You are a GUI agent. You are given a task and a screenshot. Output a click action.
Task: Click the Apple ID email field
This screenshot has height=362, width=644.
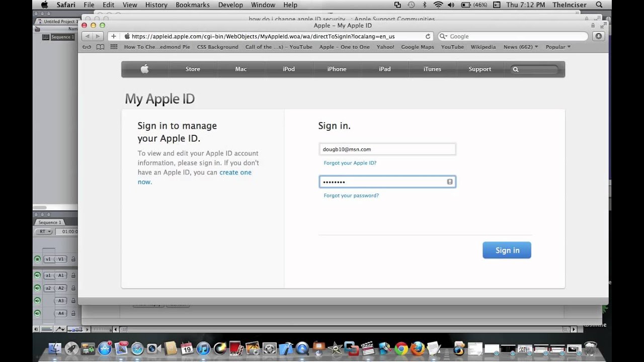pyautogui.click(x=387, y=149)
